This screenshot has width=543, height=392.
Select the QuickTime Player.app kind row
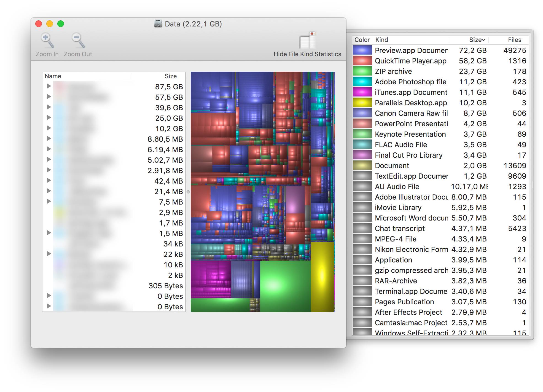pos(440,61)
